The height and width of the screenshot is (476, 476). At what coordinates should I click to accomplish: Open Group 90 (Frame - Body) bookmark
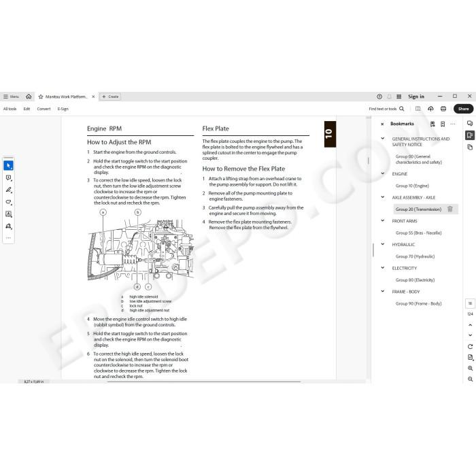pos(418,303)
